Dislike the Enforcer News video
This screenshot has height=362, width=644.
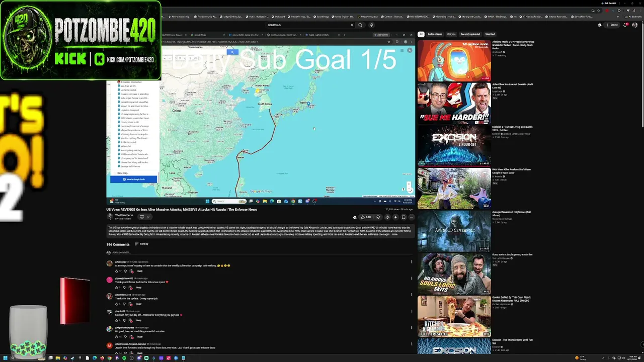(x=378, y=217)
